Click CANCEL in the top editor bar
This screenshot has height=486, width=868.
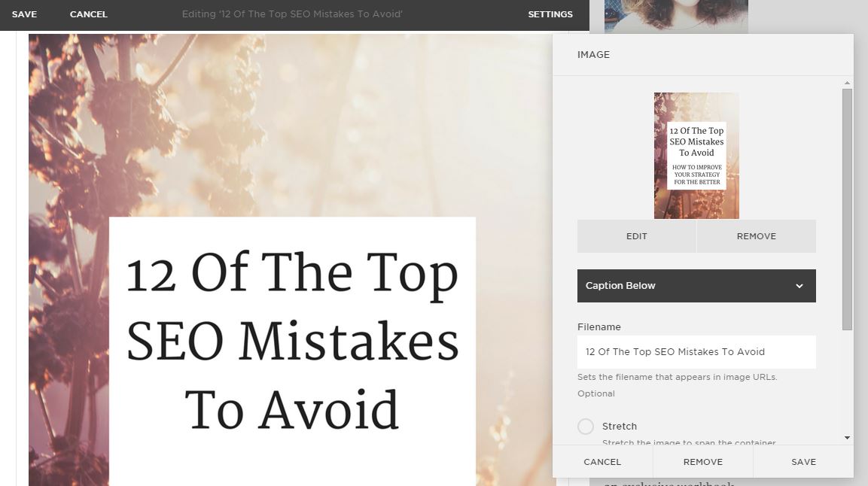click(x=89, y=14)
